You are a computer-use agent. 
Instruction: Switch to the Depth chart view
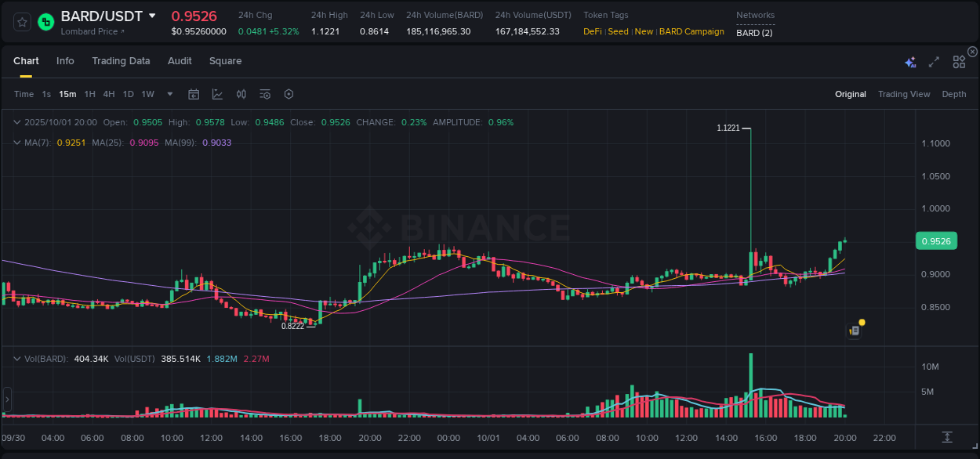953,94
